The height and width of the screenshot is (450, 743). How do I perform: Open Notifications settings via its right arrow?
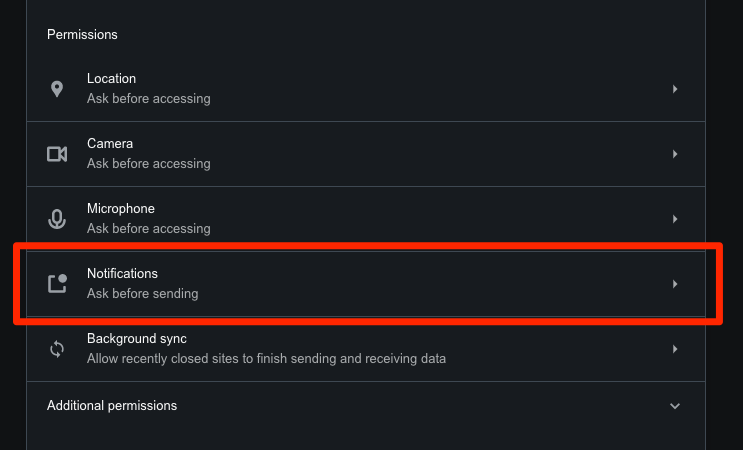click(x=675, y=284)
